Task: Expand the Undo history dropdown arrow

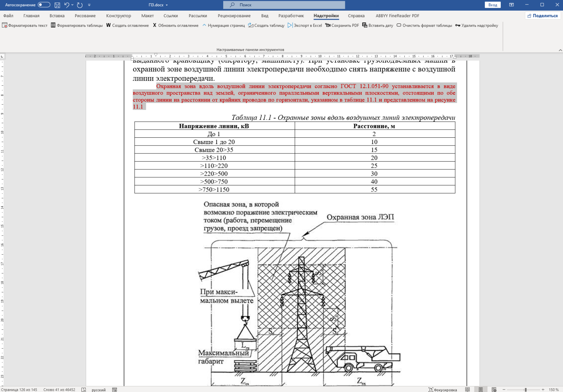Action: [73, 5]
